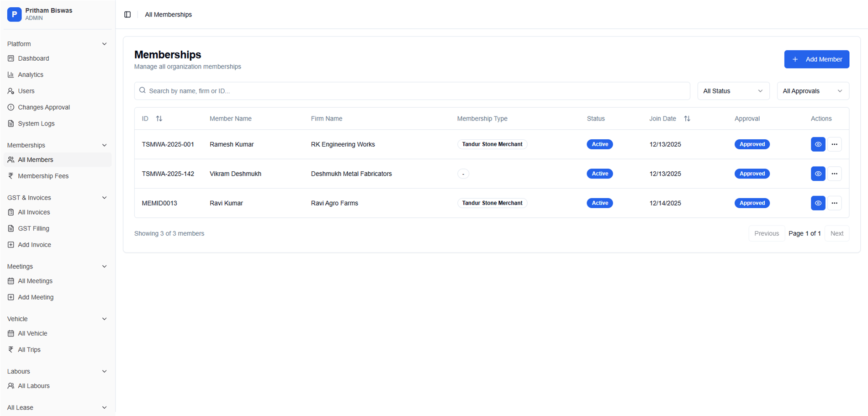
Task: Click the Next page button
Action: coord(837,233)
